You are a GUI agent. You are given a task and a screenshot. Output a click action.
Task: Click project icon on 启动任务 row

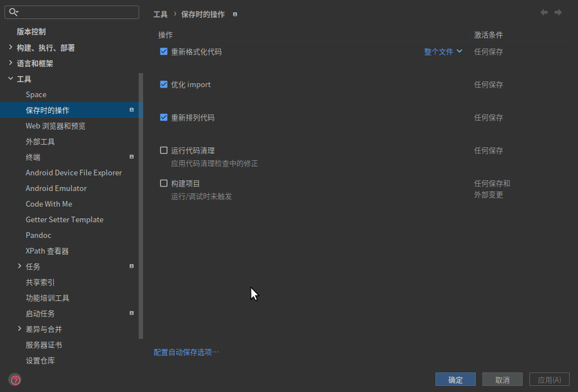[x=131, y=313]
